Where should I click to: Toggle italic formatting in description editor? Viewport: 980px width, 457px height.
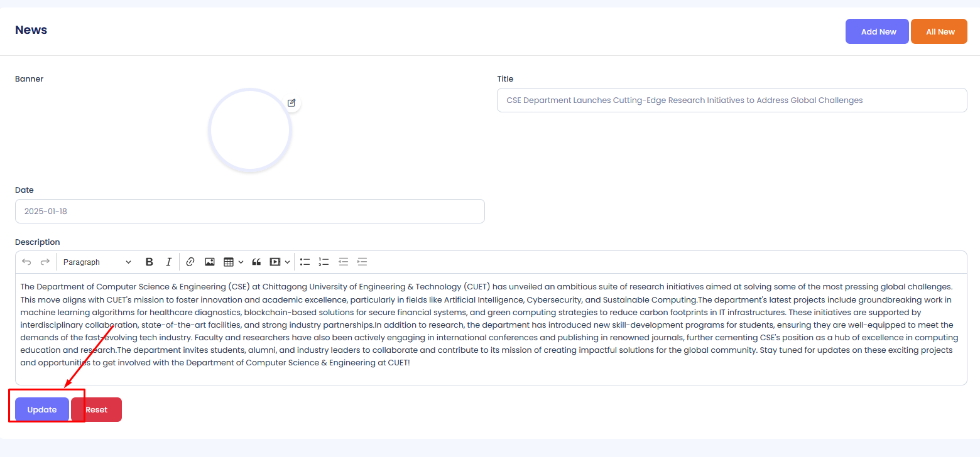click(168, 262)
